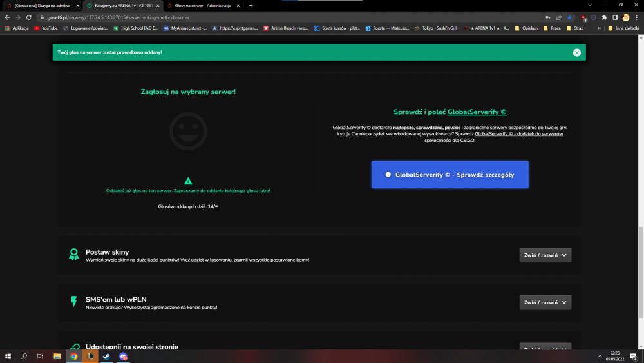Open the 'Poczta — Mateusz' bookmark

pyautogui.click(x=387, y=28)
